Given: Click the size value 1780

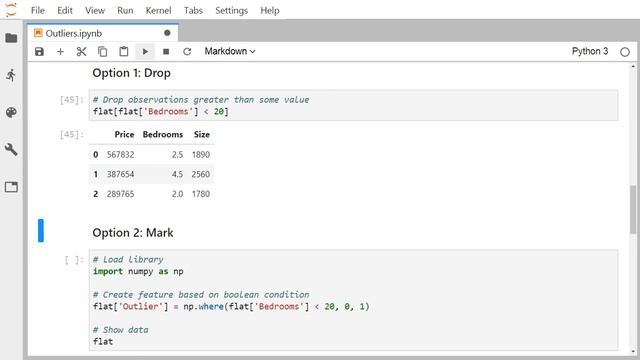Looking at the screenshot, I should click(201, 194).
